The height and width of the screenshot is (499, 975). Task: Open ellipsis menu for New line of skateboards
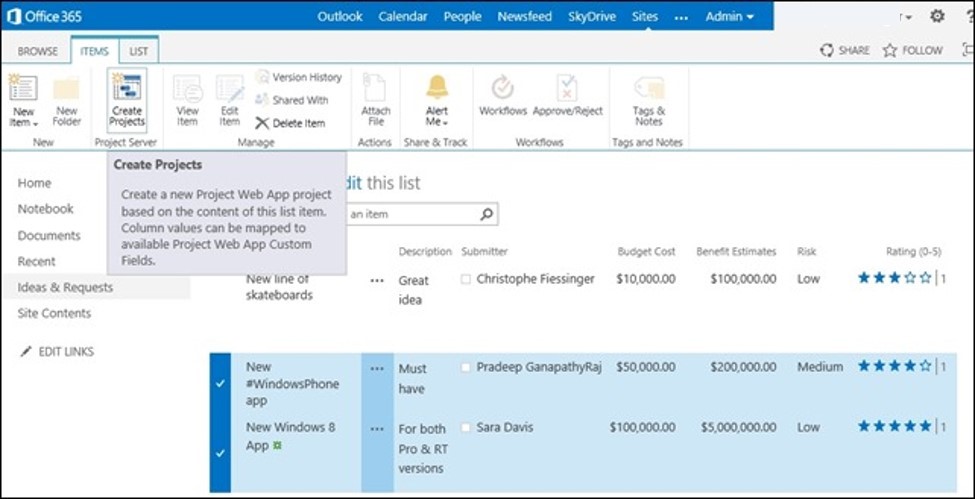(x=377, y=281)
